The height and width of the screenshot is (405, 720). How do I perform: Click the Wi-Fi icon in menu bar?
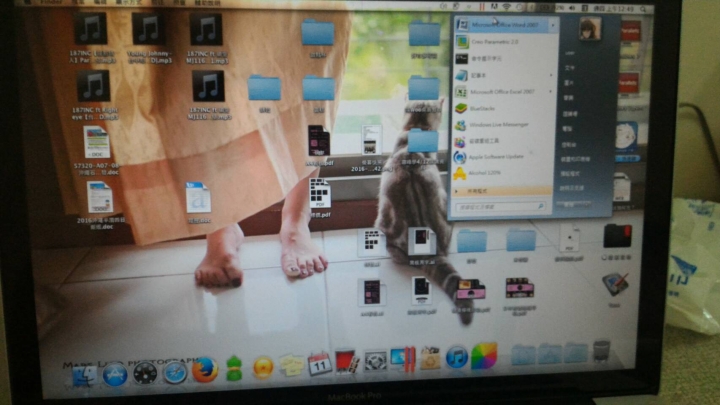pyautogui.click(x=506, y=7)
